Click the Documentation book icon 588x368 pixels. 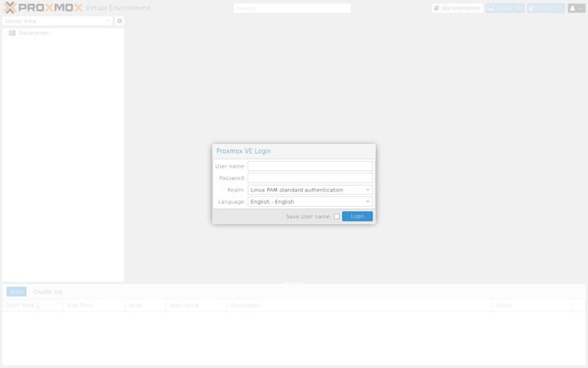(436, 8)
